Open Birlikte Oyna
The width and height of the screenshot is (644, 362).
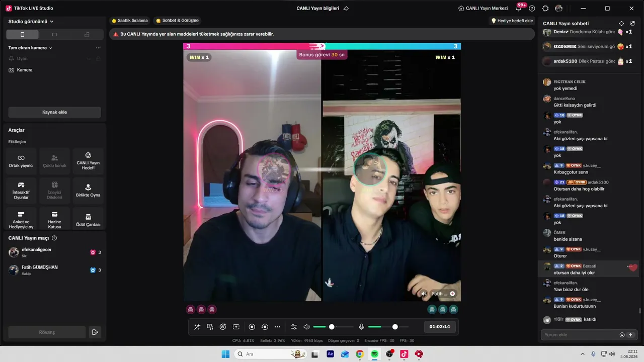click(x=88, y=191)
